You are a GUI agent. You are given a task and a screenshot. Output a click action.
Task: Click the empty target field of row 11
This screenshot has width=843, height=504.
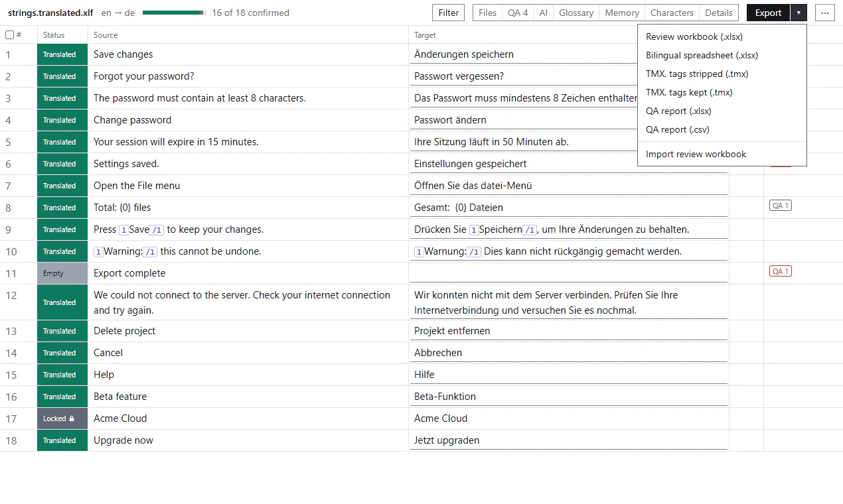[569, 273]
